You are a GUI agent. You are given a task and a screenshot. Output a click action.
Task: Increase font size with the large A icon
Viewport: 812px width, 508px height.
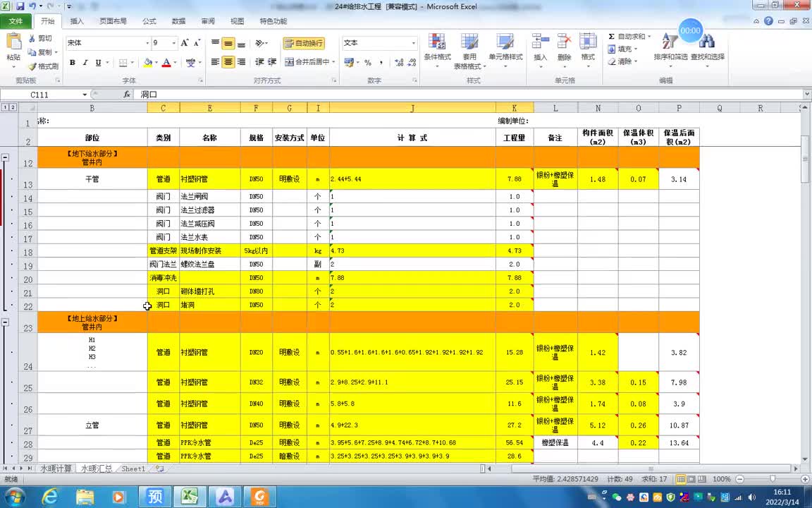click(x=185, y=43)
